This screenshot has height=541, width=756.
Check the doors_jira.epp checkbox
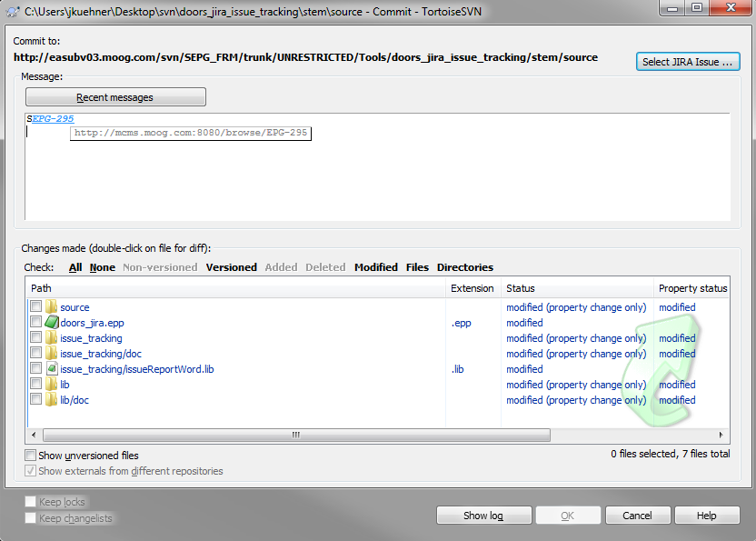35,322
